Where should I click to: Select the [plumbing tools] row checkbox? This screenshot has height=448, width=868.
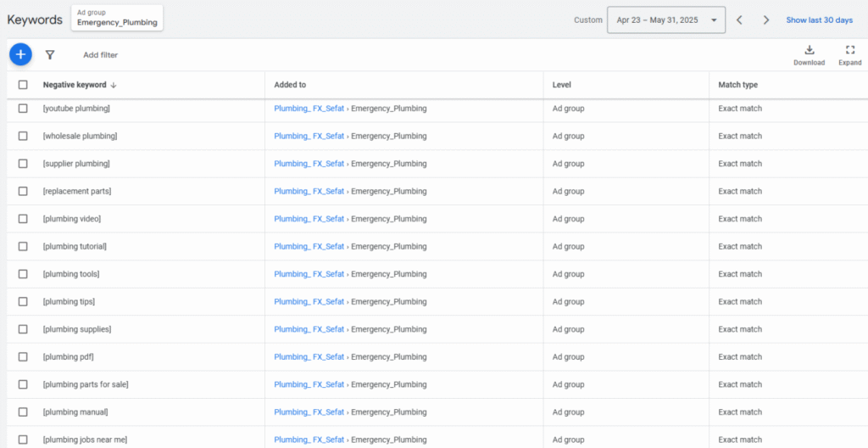pyautogui.click(x=23, y=274)
